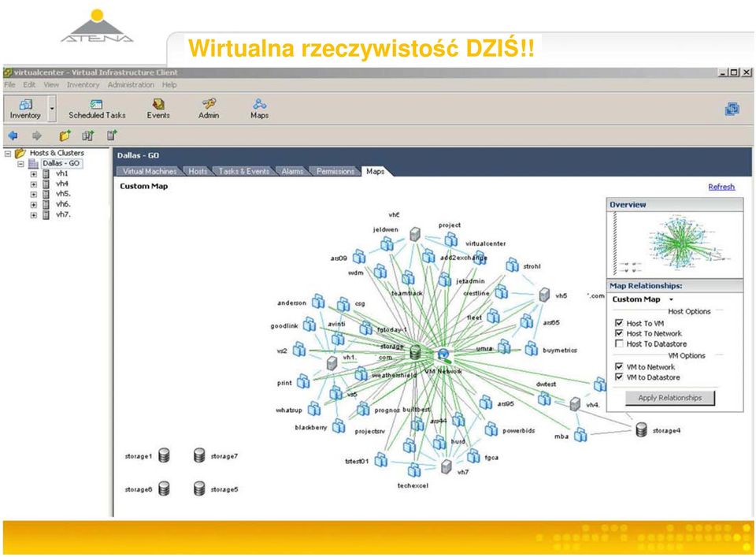Open the Administration menu
This screenshot has width=756, height=557.
(x=131, y=85)
